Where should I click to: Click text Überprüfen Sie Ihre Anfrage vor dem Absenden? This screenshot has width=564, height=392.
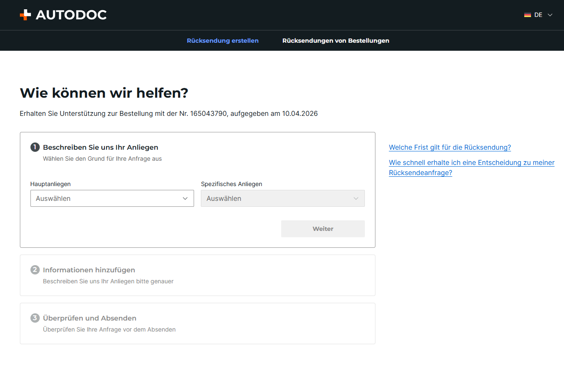(x=110, y=329)
